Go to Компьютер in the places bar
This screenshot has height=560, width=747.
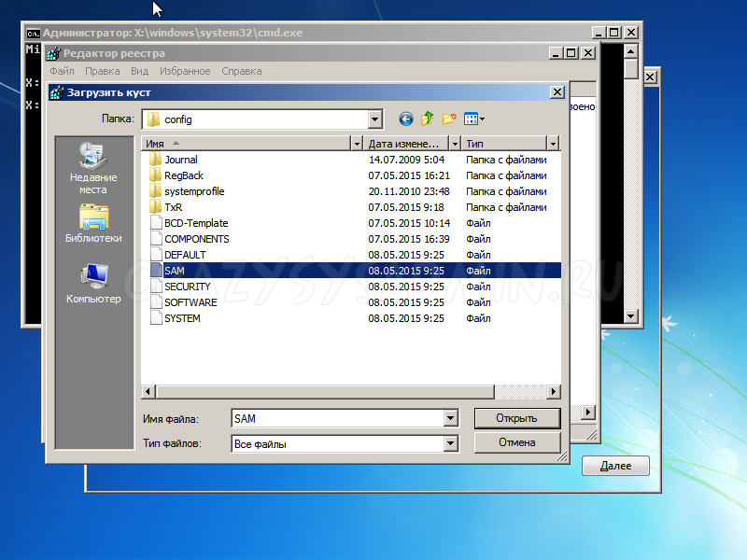[x=93, y=284]
